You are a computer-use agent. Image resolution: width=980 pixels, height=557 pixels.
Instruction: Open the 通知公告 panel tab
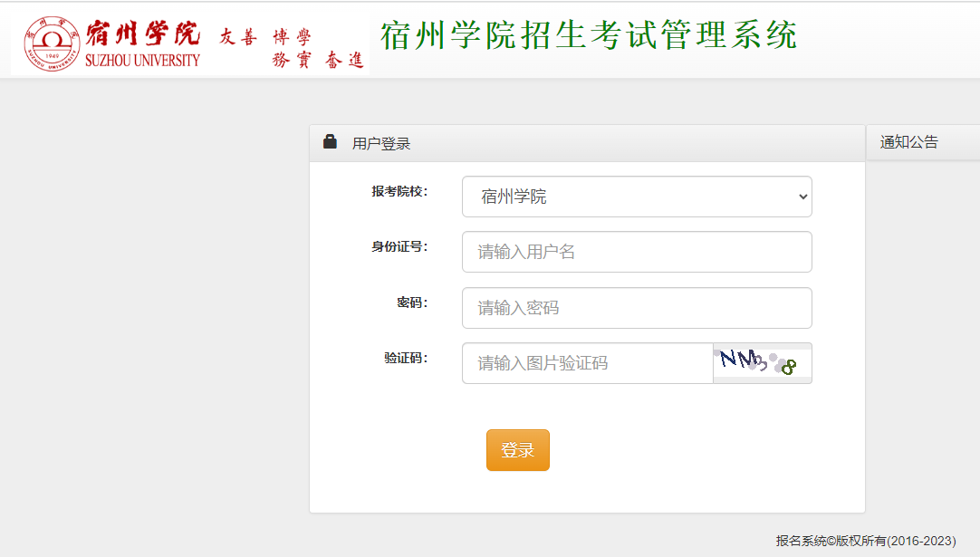pos(909,142)
